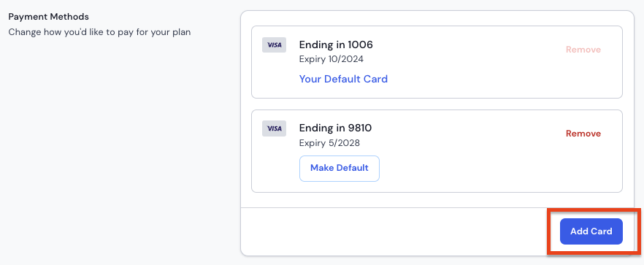Select the Your Default Card label
Screen dimensions: 644x265
click(343, 79)
